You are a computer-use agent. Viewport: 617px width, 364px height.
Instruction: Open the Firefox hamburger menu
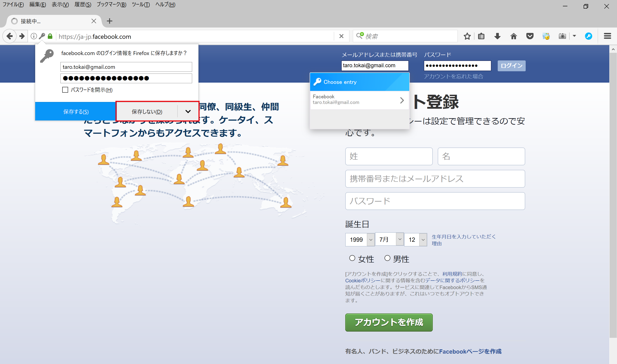(607, 36)
